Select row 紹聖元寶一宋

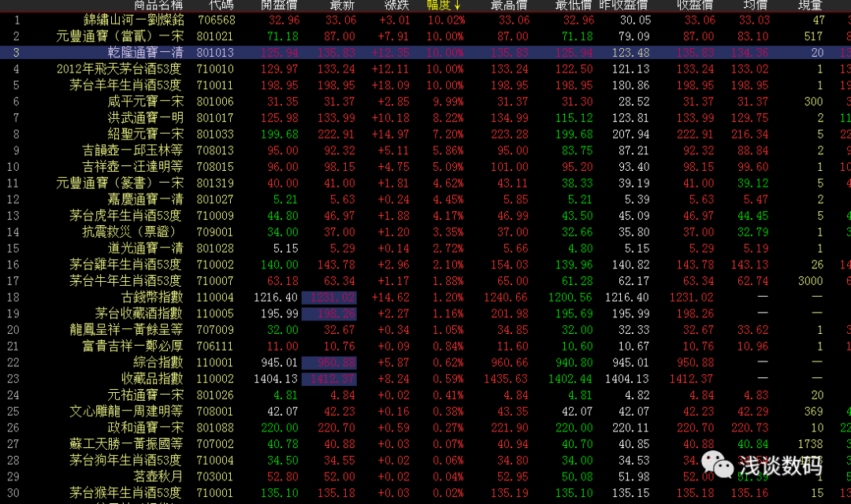(x=425, y=134)
